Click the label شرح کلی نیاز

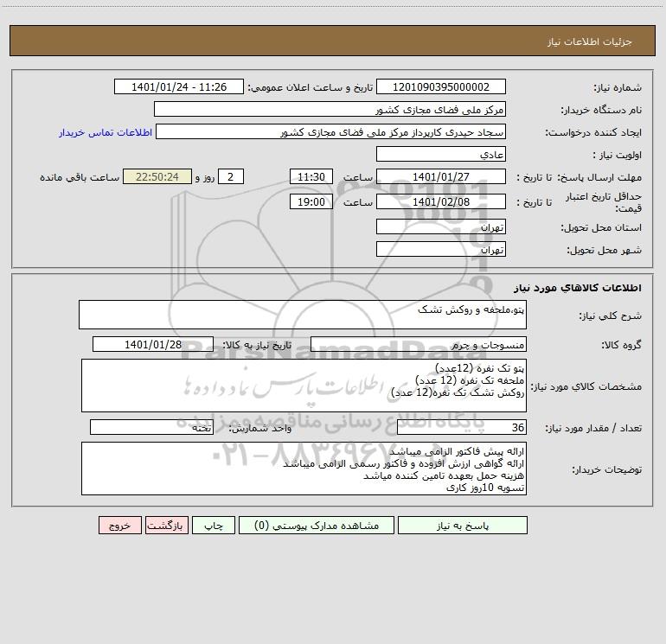(x=611, y=316)
